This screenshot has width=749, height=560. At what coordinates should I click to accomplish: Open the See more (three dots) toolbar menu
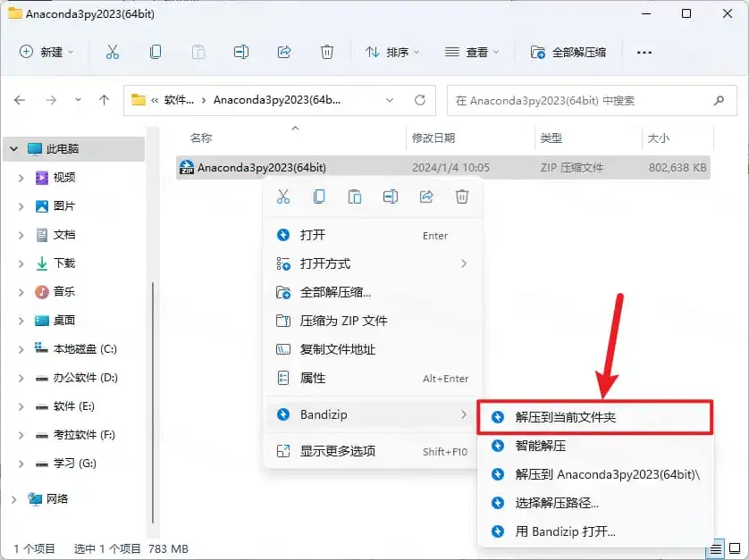[644, 53]
